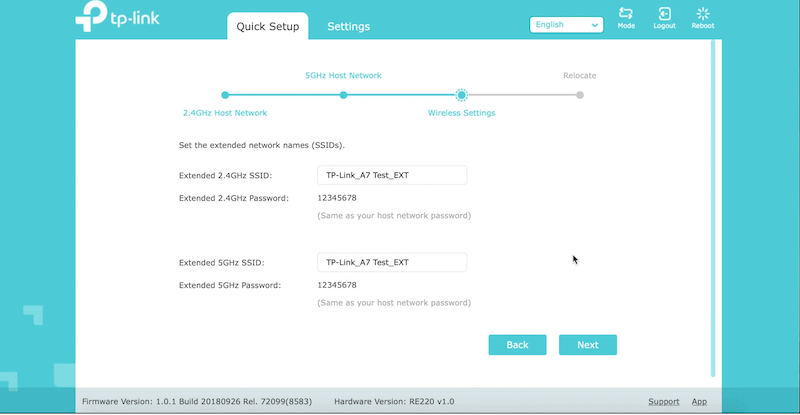Select the active Wireless Settings step dot
Viewport: 800px width, 415px height.
(461, 95)
